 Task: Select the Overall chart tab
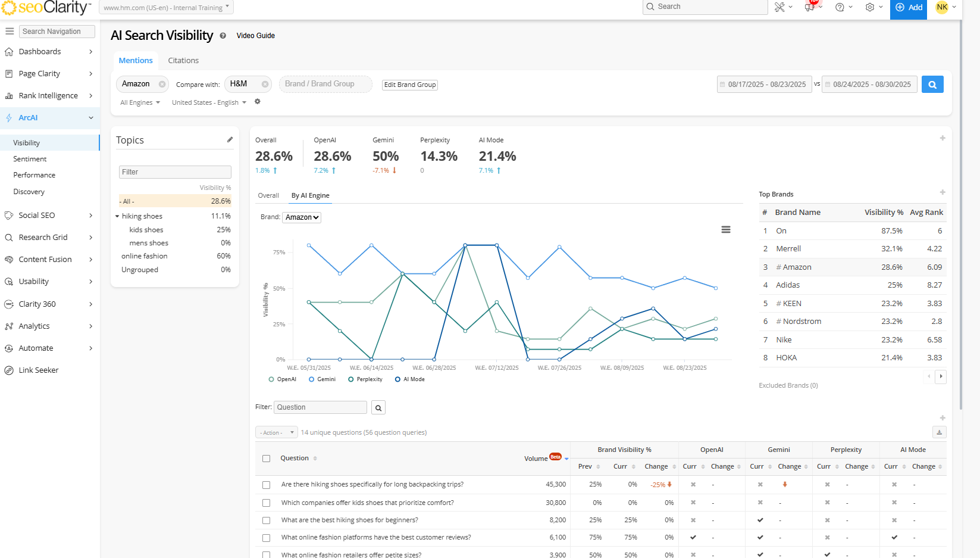coord(268,195)
